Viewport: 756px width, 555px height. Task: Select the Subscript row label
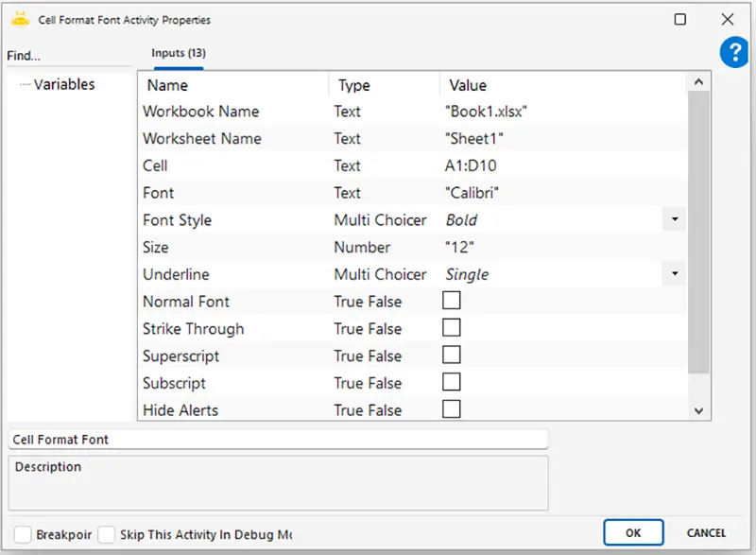(174, 383)
